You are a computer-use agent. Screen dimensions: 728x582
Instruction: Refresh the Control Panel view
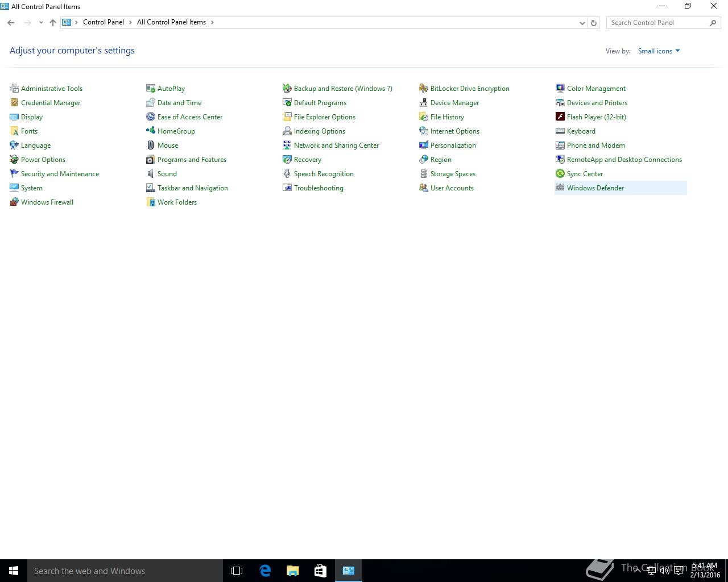(x=594, y=23)
